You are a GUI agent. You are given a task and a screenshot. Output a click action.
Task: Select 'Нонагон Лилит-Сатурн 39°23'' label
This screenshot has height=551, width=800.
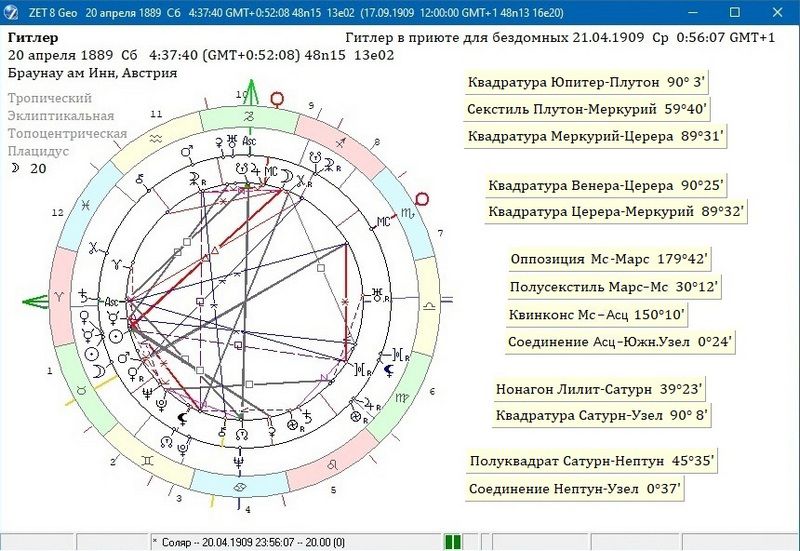599,389
